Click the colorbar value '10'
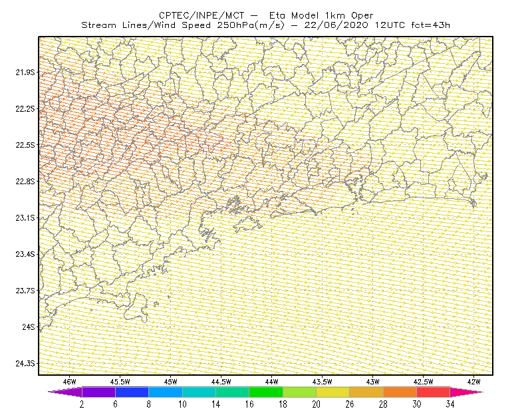The image size is (532, 411). click(182, 404)
